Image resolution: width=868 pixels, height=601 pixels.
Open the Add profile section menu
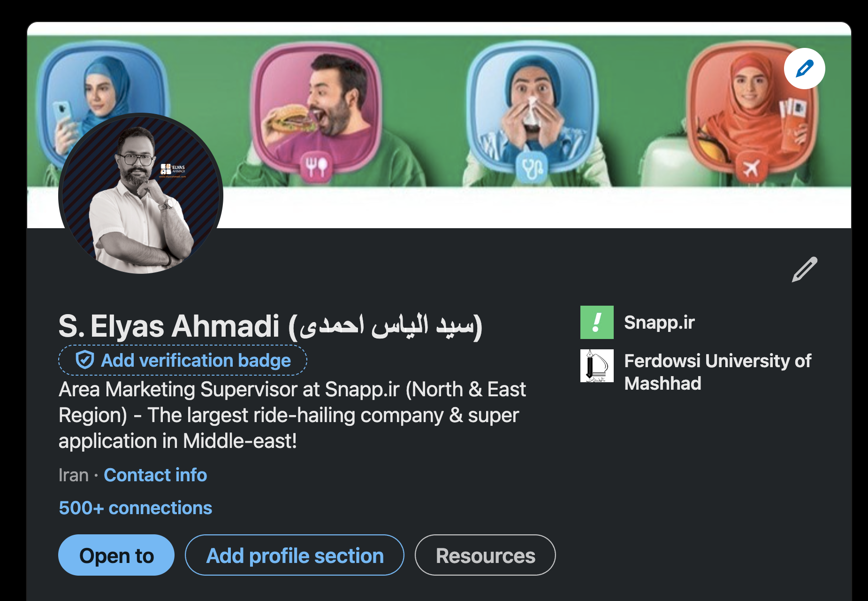pyautogui.click(x=295, y=555)
